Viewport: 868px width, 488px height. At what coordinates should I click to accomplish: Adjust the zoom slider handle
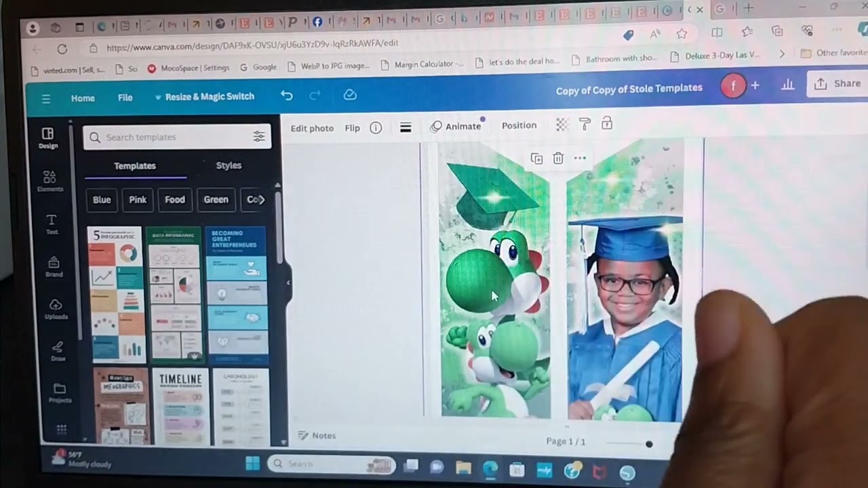649,444
